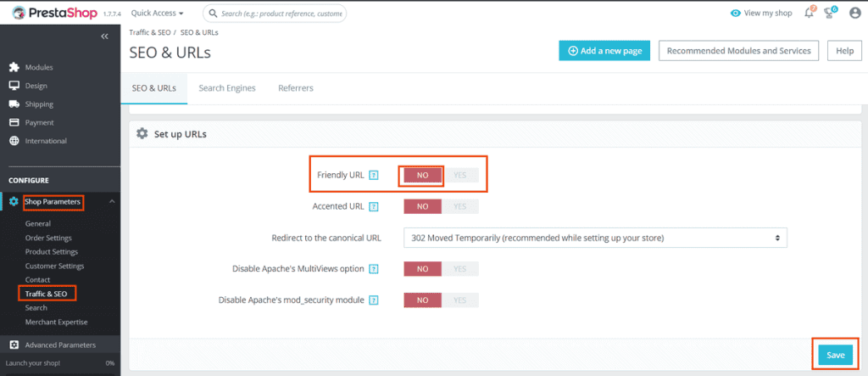Open Payment in sidebar
868x376 pixels.
click(39, 122)
